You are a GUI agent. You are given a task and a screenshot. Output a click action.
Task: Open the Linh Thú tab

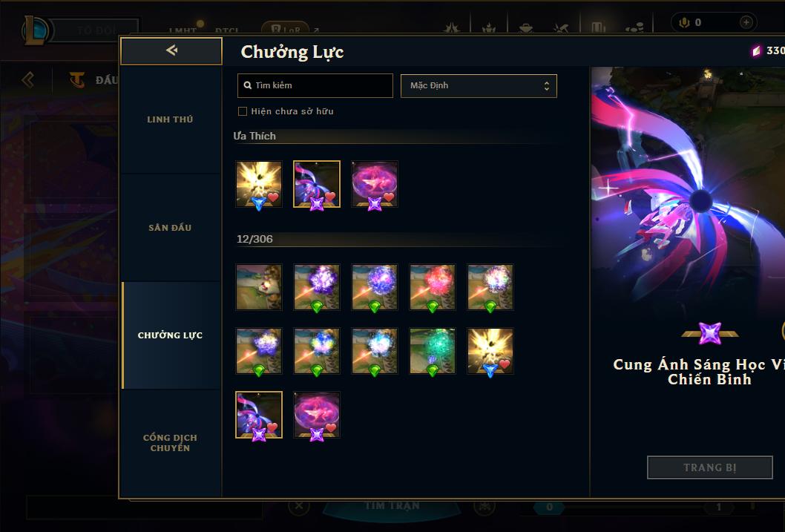[170, 119]
